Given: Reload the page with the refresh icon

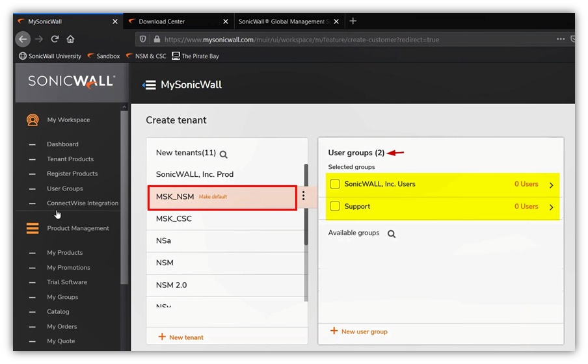Looking at the screenshot, I should click(x=55, y=39).
